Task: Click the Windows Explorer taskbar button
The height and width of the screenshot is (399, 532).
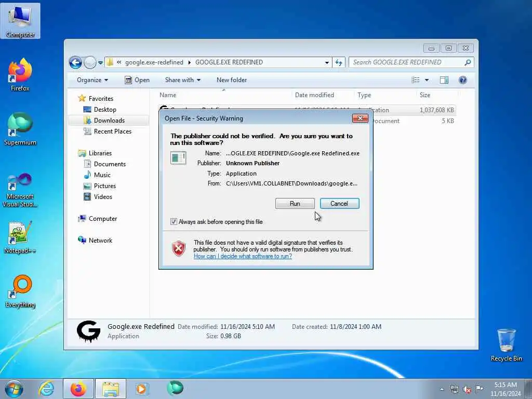Action: 111,389
